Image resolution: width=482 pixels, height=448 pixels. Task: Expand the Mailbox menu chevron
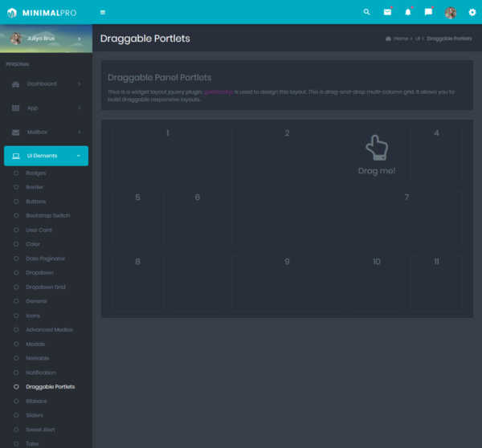pyautogui.click(x=80, y=132)
